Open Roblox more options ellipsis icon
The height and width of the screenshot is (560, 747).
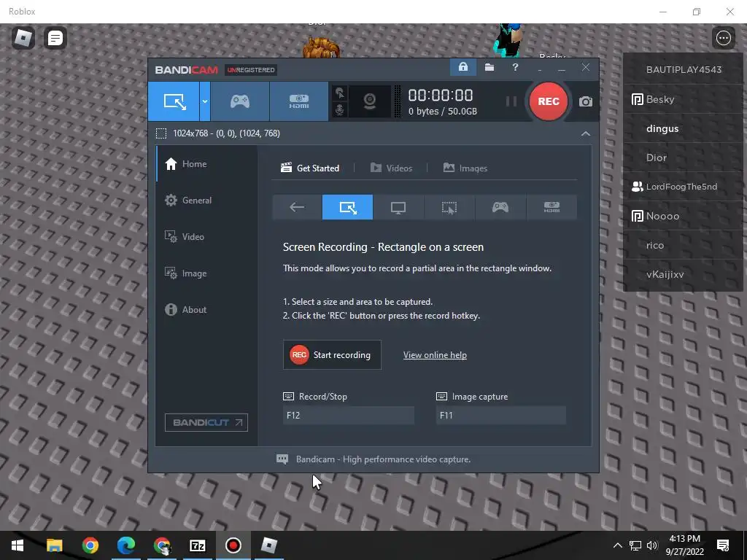pos(723,38)
